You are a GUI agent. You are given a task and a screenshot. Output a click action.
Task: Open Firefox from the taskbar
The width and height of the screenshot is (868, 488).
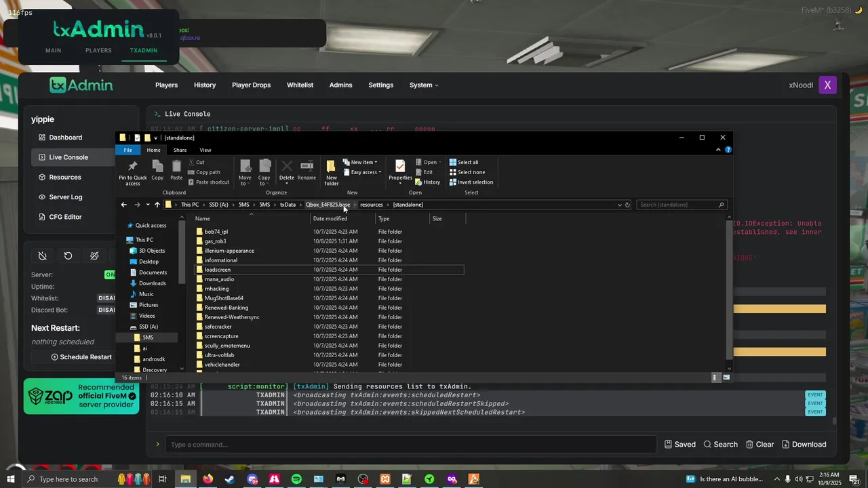point(208,479)
